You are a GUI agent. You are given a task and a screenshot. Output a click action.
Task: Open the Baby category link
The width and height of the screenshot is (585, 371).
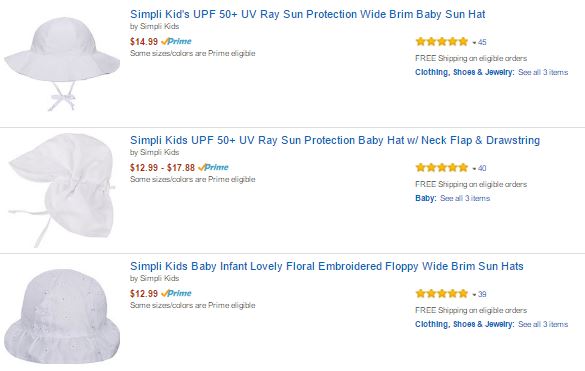click(x=425, y=199)
